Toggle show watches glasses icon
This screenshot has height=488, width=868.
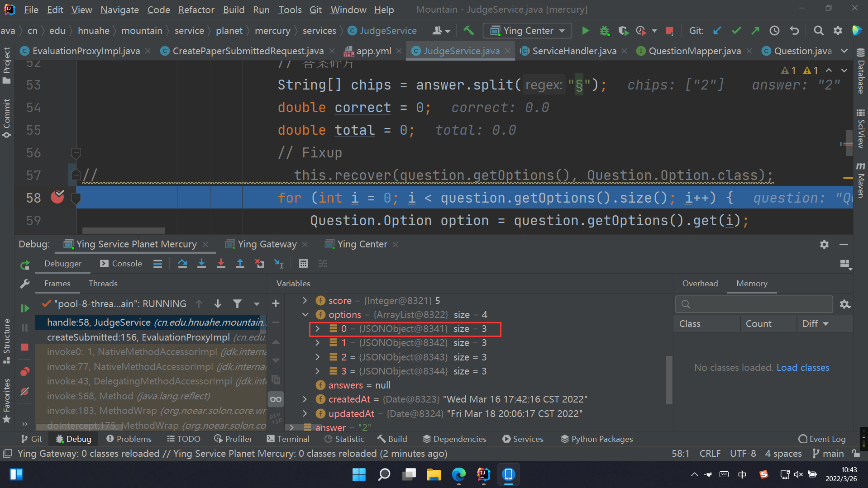point(276,399)
